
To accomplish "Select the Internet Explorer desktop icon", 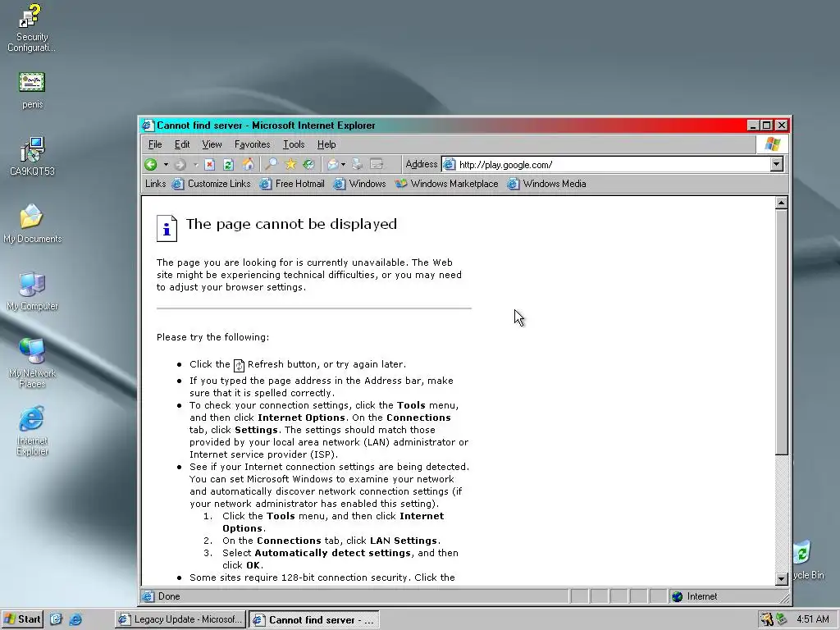I will pos(32,431).
